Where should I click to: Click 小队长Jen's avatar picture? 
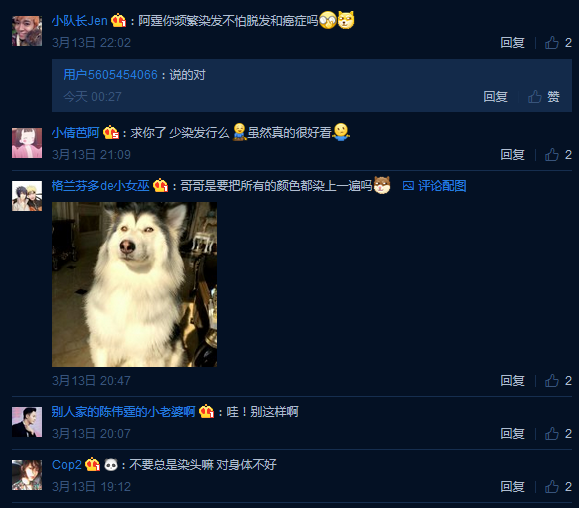27,31
